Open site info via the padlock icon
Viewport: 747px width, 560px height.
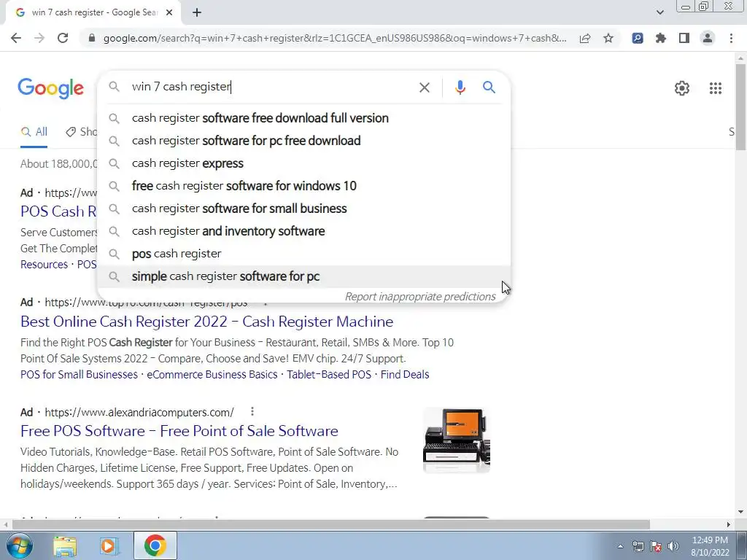coord(92,38)
